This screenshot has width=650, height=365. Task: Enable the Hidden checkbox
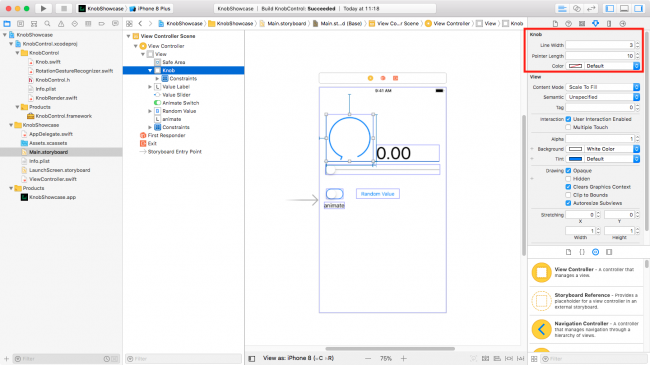(x=568, y=179)
